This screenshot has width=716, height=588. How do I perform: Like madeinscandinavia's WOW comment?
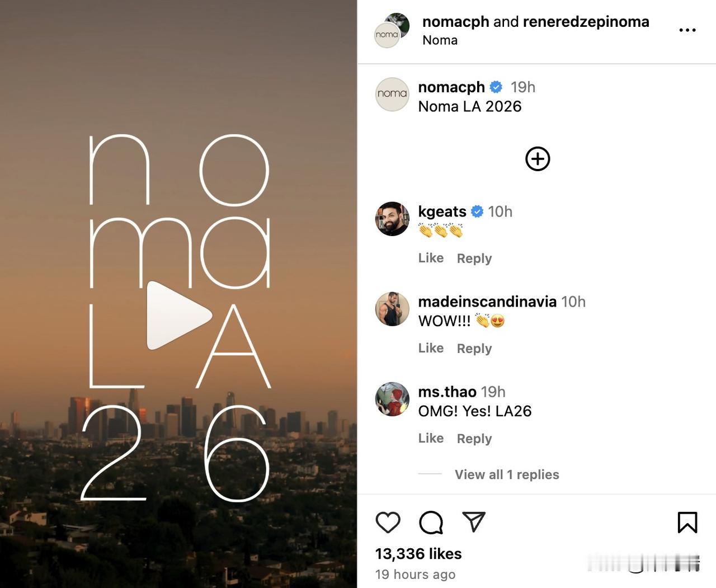pyautogui.click(x=431, y=348)
